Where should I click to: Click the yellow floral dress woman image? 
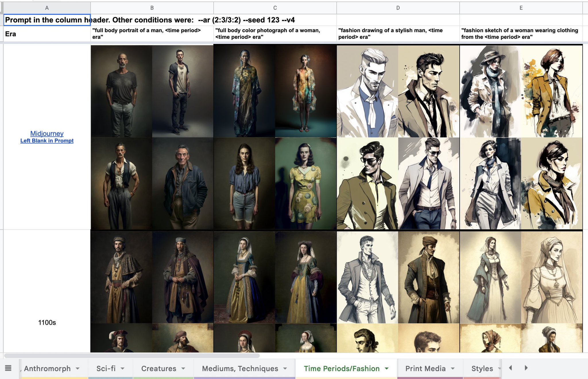(305, 183)
